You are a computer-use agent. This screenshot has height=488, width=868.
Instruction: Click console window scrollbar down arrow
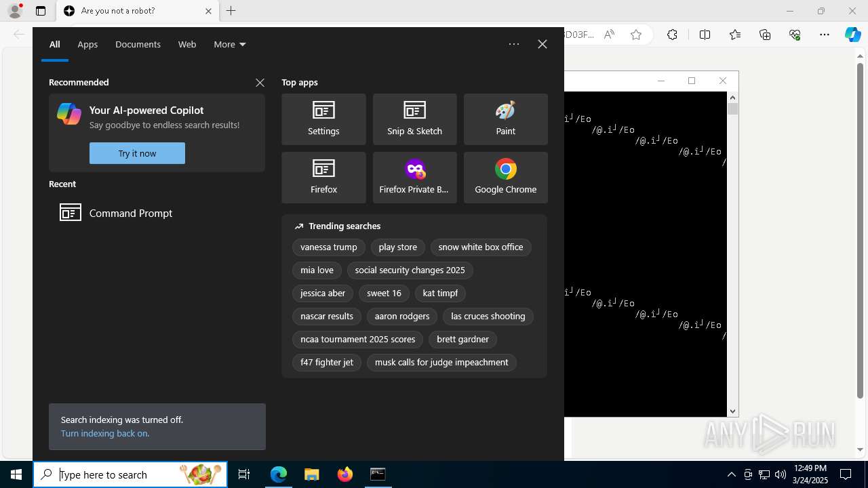pos(732,411)
